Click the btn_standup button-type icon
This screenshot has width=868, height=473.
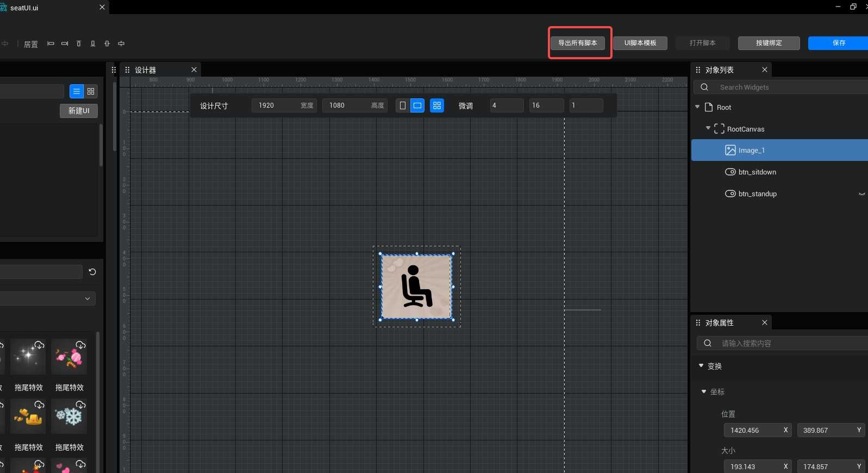point(730,194)
